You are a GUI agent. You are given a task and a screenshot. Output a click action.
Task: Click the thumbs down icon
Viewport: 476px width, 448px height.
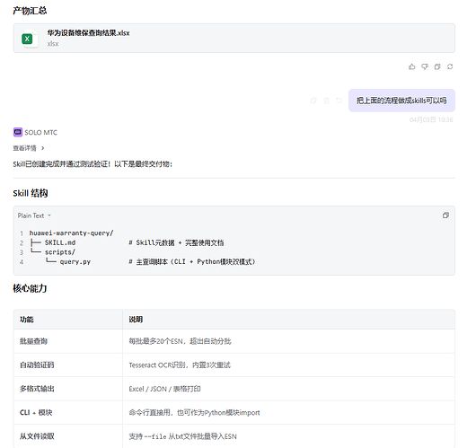pyautogui.click(x=425, y=66)
